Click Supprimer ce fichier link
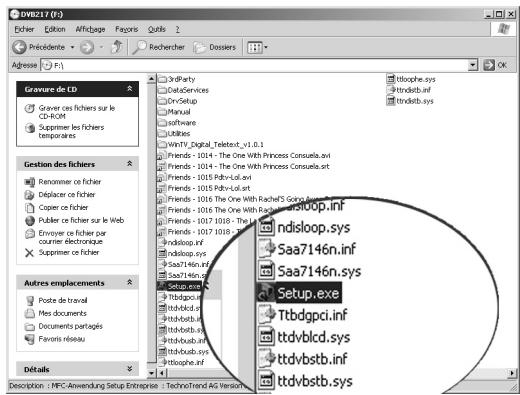 tap(69, 252)
